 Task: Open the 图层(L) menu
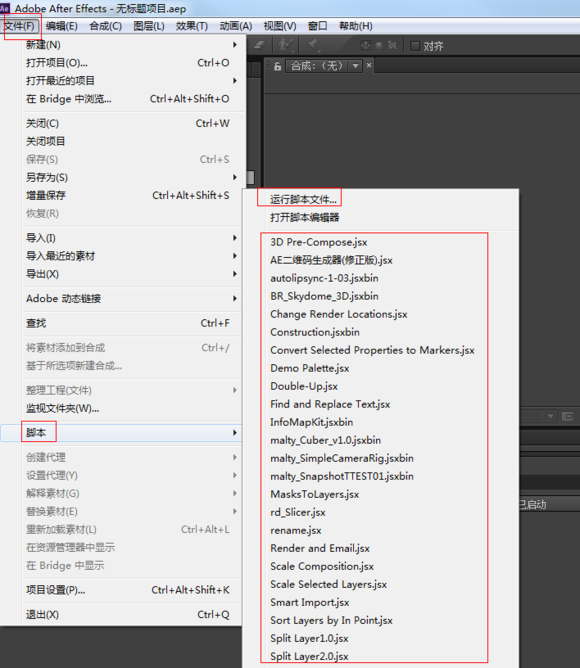click(x=149, y=26)
